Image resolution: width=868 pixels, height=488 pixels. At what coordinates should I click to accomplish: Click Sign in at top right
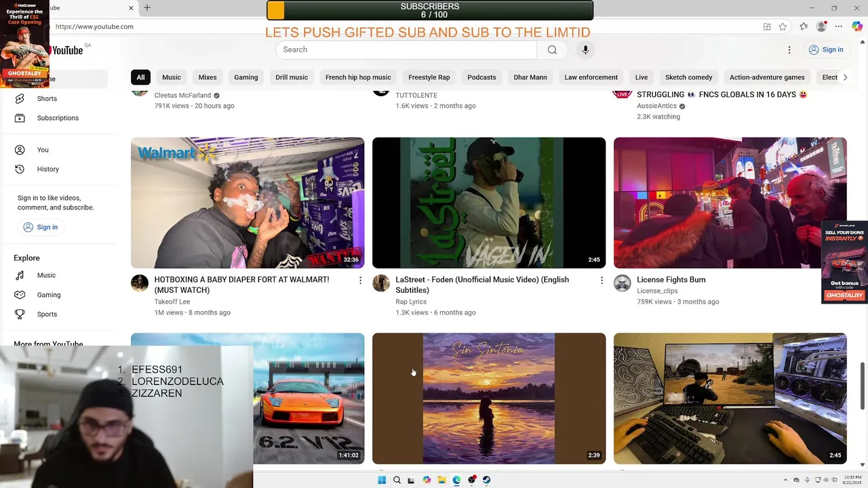click(826, 49)
